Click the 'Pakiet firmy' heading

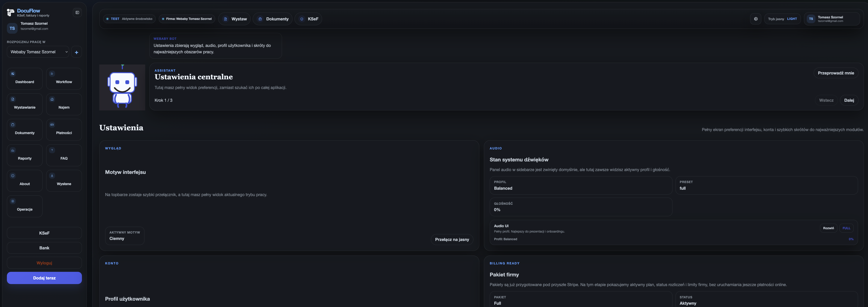(504, 275)
